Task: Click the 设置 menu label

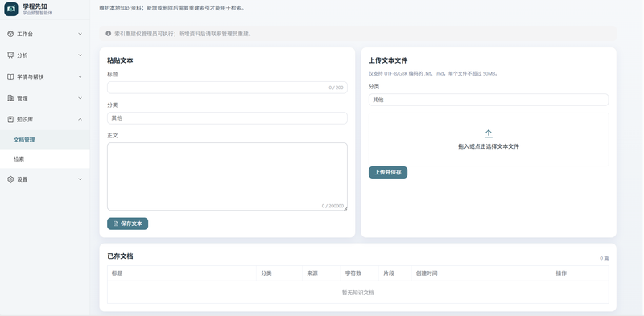Action: click(x=23, y=179)
